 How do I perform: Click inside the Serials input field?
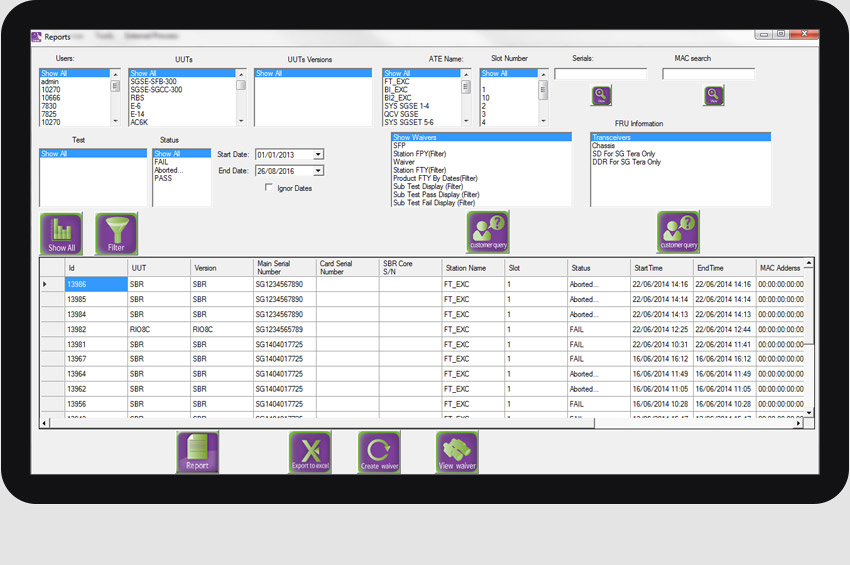coord(600,74)
